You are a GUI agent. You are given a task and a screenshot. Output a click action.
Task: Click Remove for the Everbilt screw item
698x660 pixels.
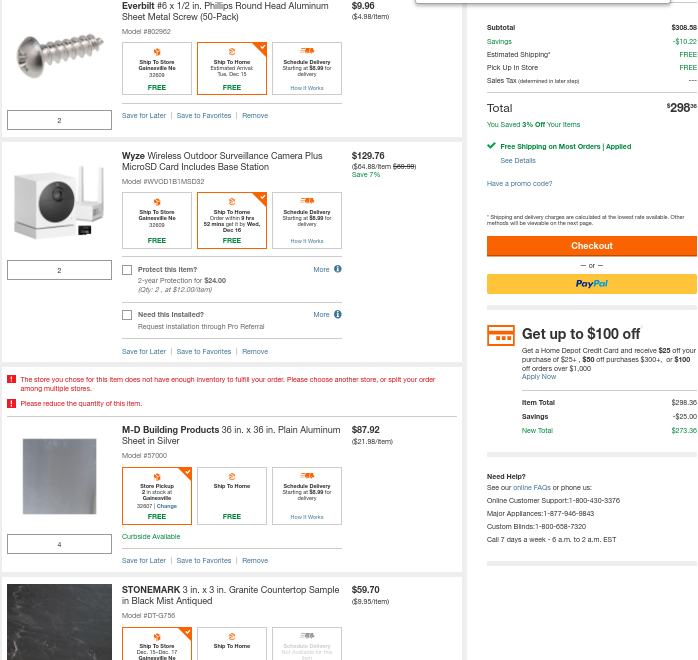click(x=255, y=115)
